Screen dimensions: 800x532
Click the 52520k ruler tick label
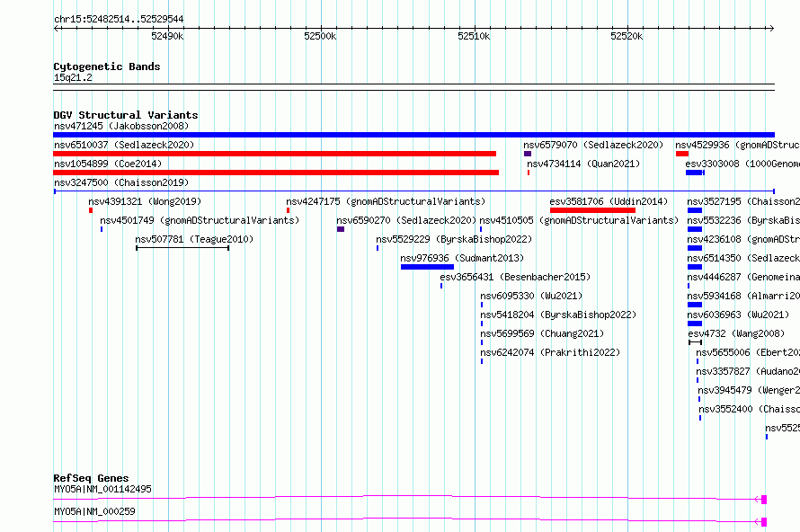coord(627,36)
